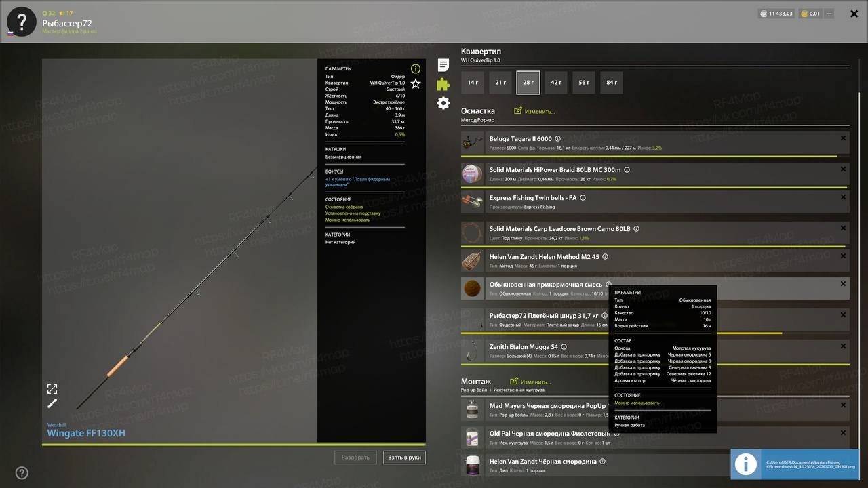The width and height of the screenshot is (868, 488).
Task: Click Взять в руки button
Action: coord(404,457)
